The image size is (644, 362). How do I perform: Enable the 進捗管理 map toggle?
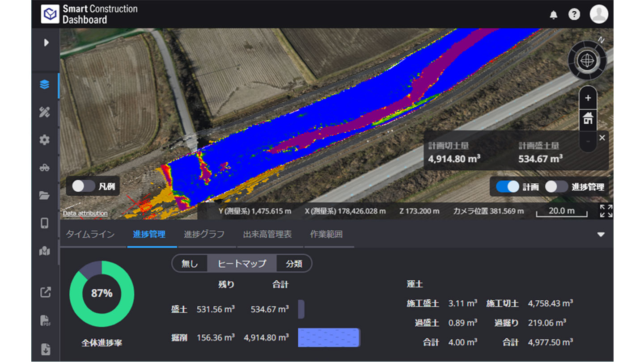coord(556,187)
